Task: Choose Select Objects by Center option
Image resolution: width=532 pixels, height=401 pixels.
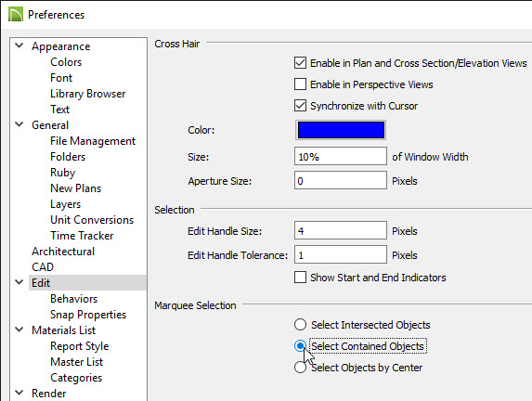Action: tap(300, 368)
